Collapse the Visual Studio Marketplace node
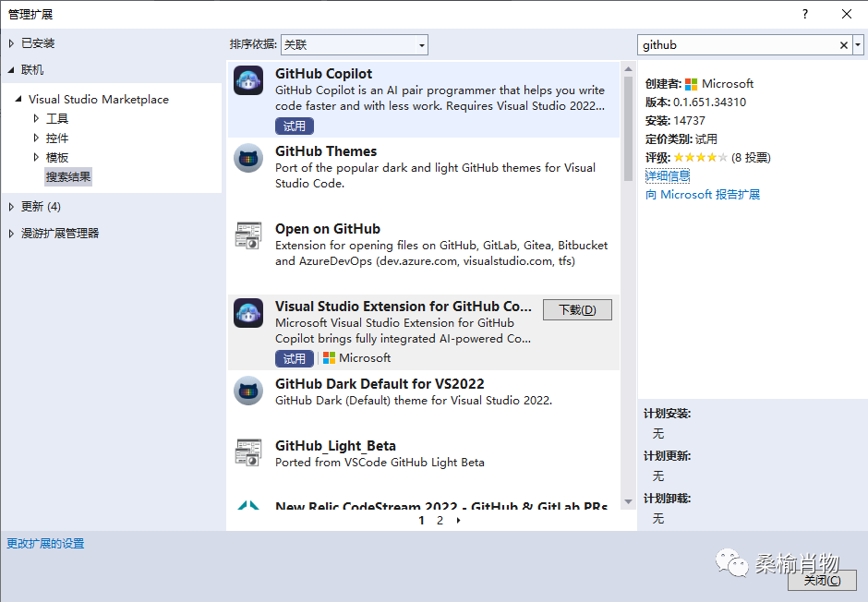The width and height of the screenshot is (868, 602). 18,99
